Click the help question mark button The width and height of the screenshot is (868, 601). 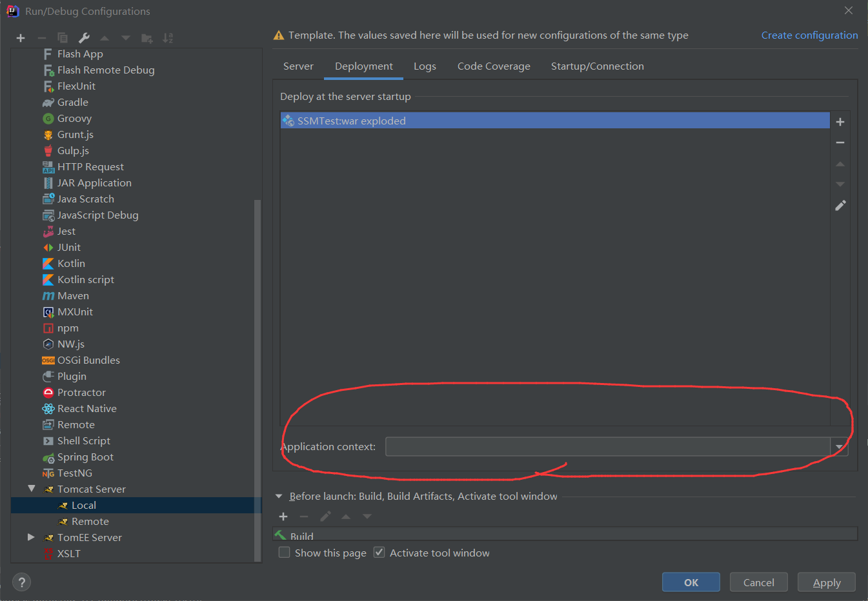click(x=21, y=582)
